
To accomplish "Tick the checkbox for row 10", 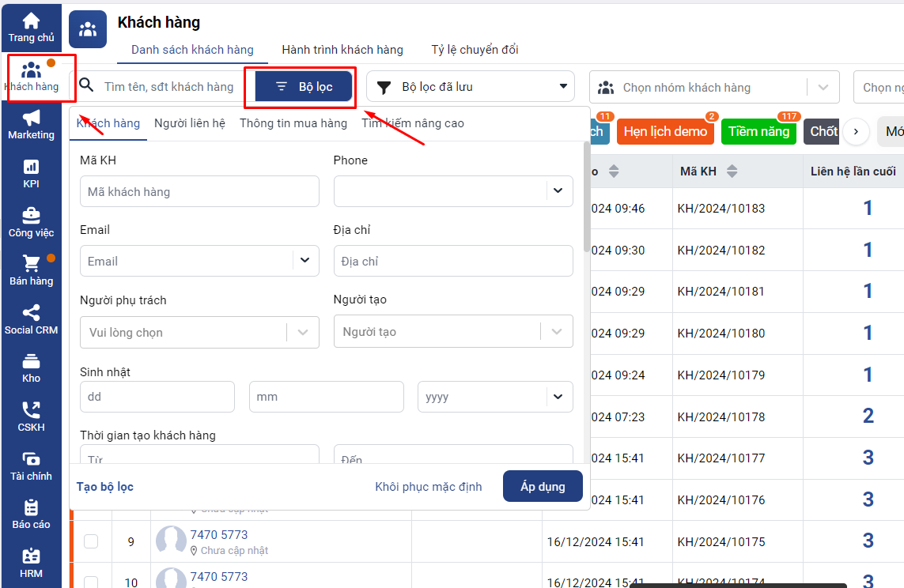I will pyautogui.click(x=91, y=582).
